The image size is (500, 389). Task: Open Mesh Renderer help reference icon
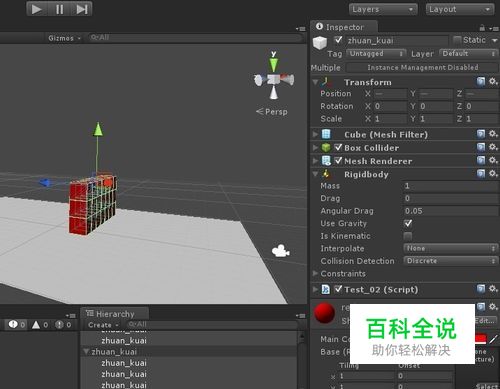click(481, 160)
